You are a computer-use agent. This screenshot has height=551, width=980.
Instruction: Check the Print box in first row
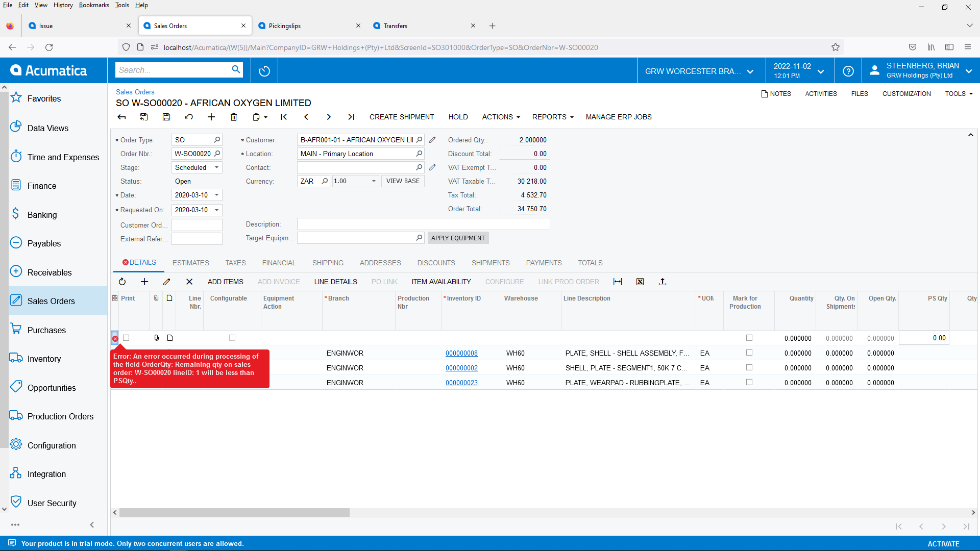(x=126, y=338)
